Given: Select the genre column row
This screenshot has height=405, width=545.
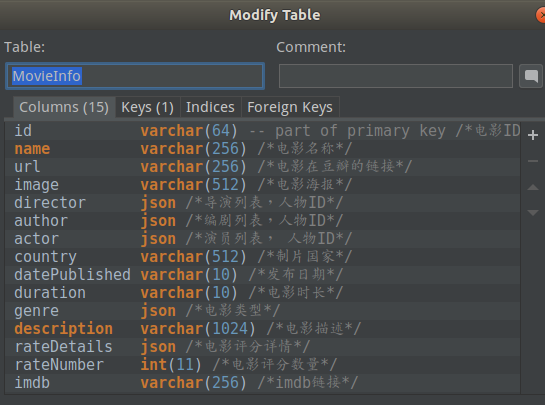Looking at the screenshot, I should (x=262, y=311).
